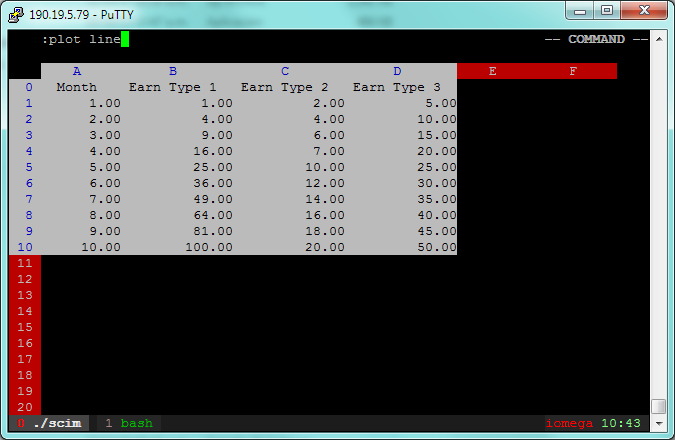Click the cell with value 50.00
Viewport: 675px width, 440px height.
[x=437, y=247]
